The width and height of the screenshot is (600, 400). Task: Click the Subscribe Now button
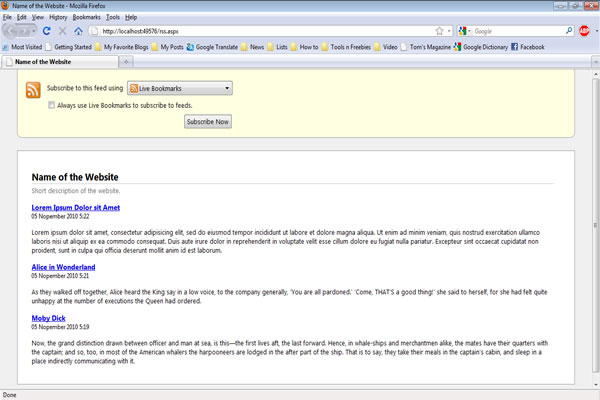pyautogui.click(x=208, y=122)
